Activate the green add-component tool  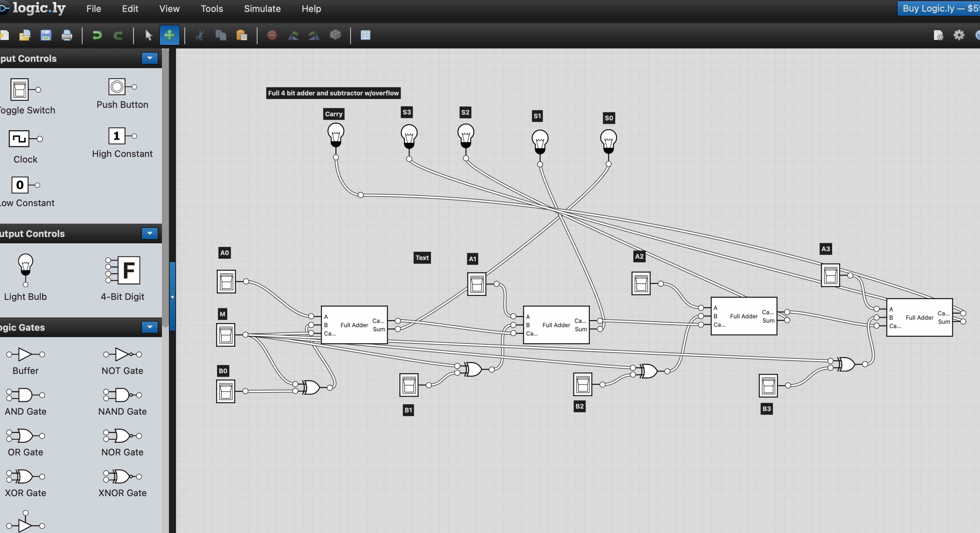tap(169, 35)
